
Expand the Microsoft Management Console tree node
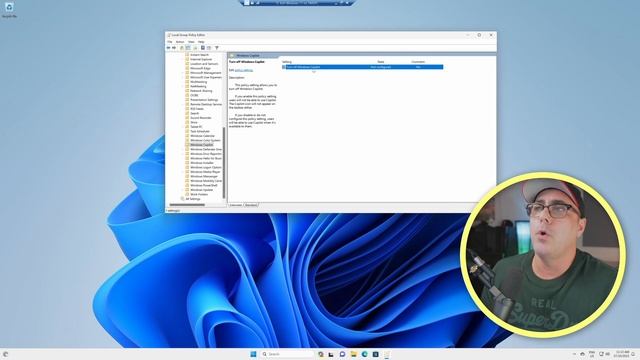tap(183, 73)
